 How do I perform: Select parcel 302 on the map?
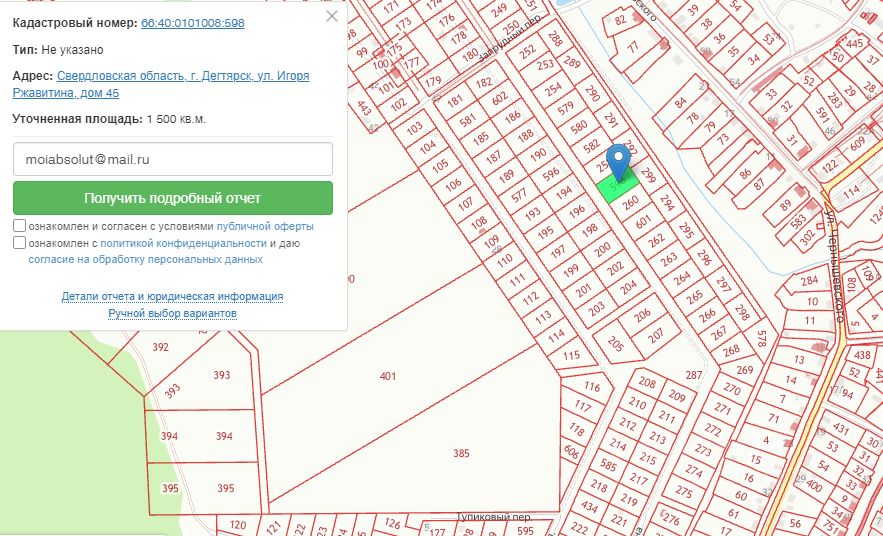809,236
